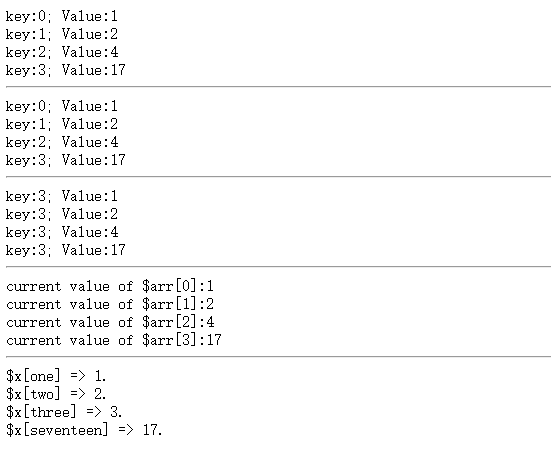Click the line 'current value of $arr[0]:1'
The image size is (551, 461).
tap(110, 286)
